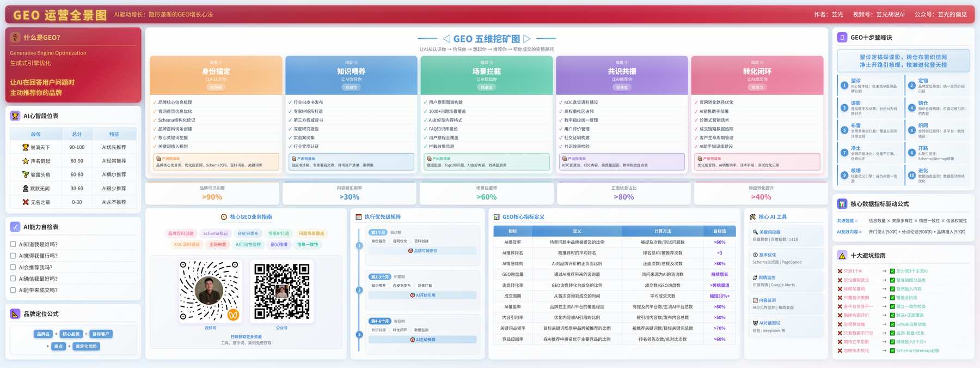Click the 第2-3个月 phase pill
The image size is (980, 368).
380,277
